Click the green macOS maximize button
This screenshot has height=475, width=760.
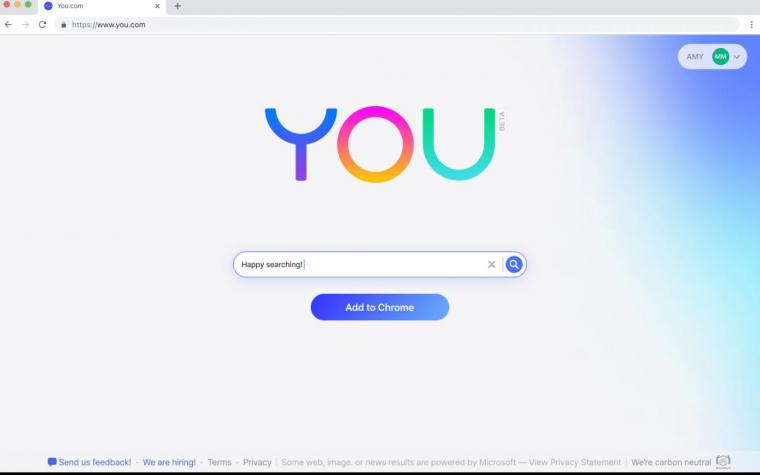coord(28,4)
